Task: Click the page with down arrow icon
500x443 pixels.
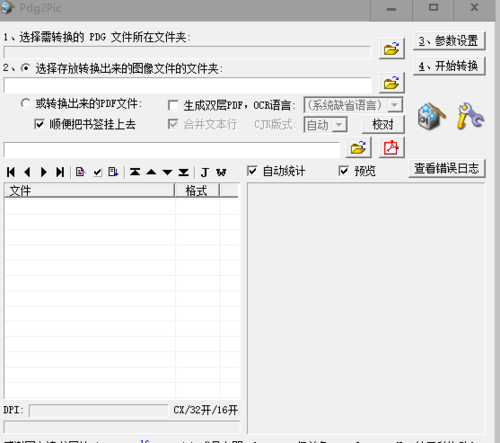Action: click(x=113, y=172)
